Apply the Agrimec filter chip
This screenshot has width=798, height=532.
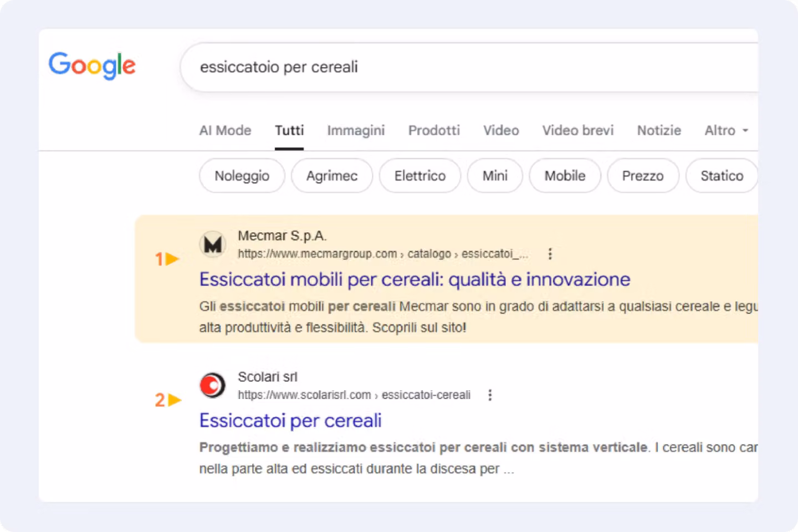332,176
